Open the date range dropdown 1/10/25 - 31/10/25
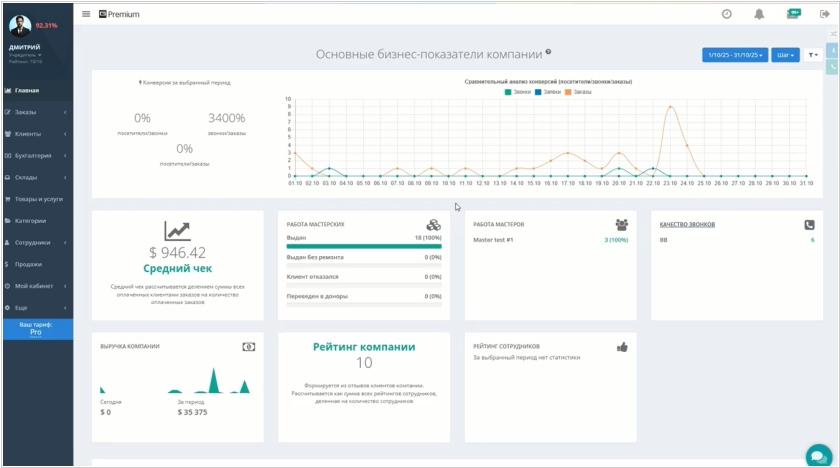This screenshot has height=468, width=840. pyautogui.click(x=735, y=55)
